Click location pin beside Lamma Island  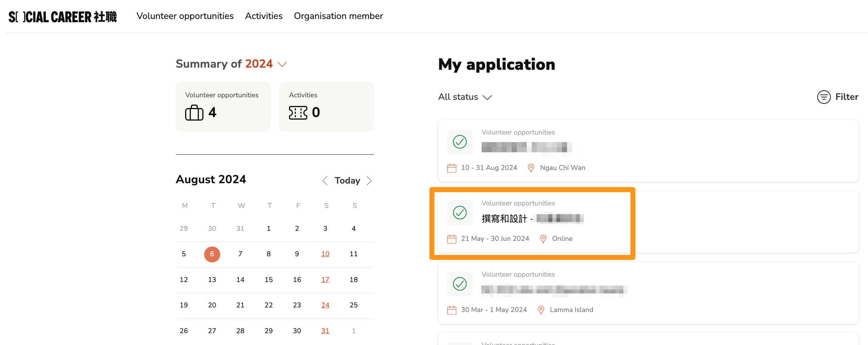pyautogui.click(x=541, y=310)
